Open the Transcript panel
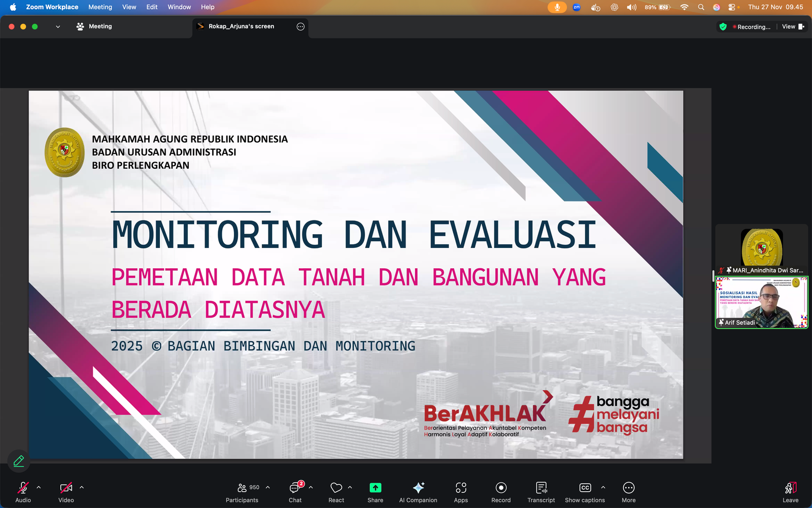Viewport: 812px width, 508px height. (541, 487)
